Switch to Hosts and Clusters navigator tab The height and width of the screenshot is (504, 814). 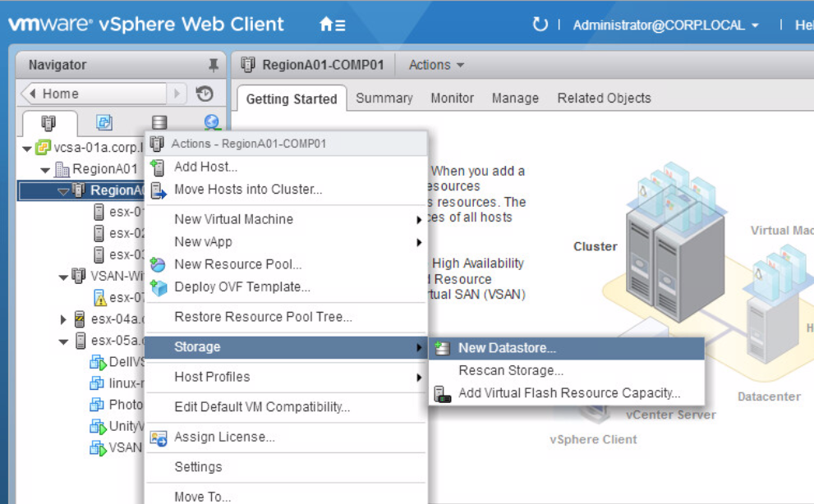tap(48, 122)
